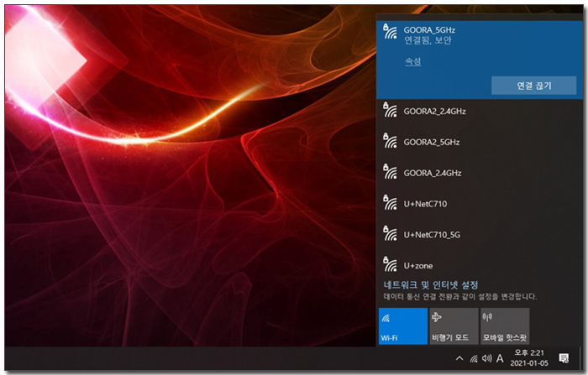Click the 연결 끊기 disconnect button
Viewport: 588px width, 375px height.
click(x=533, y=86)
